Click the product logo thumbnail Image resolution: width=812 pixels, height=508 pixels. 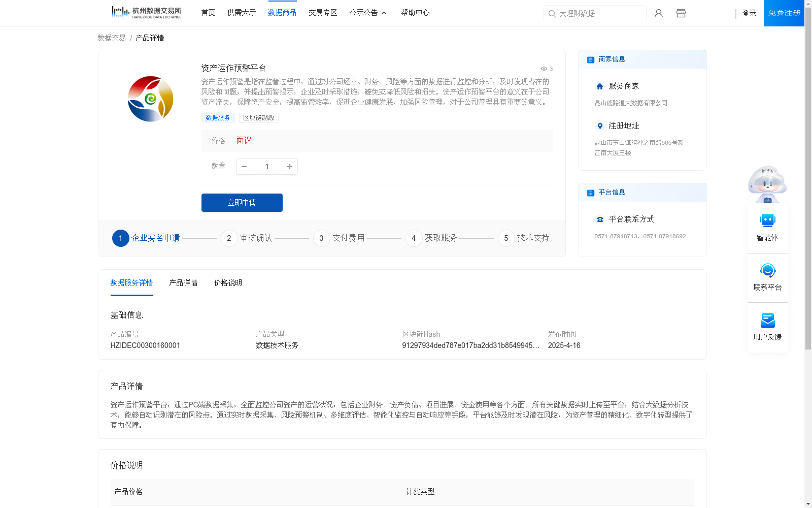pos(150,99)
